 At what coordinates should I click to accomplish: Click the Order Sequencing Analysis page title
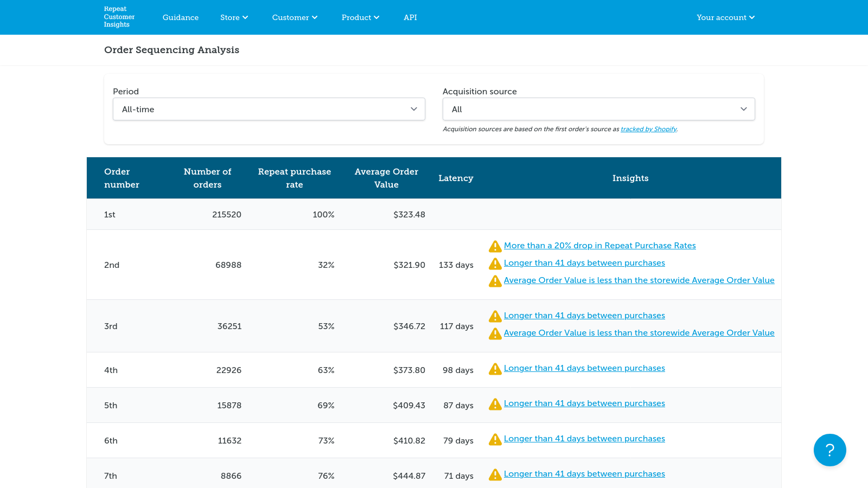[171, 50]
